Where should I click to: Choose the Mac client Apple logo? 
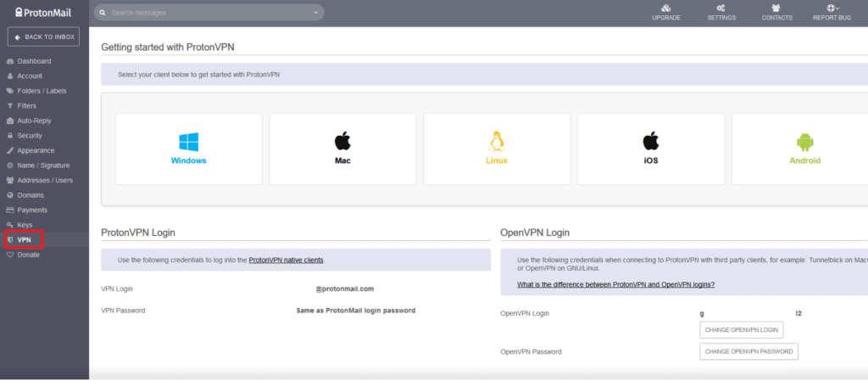342,141
